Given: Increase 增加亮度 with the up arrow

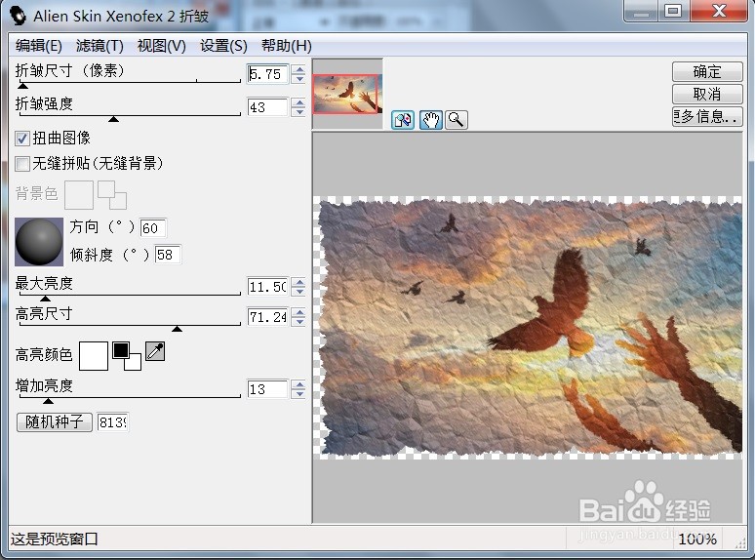Looking at the screenshot, I should (x=299, y=384).
